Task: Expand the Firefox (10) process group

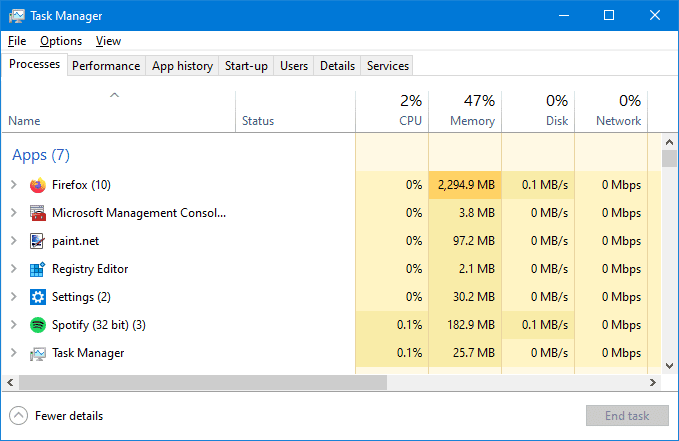Action: tap(14, 185)
